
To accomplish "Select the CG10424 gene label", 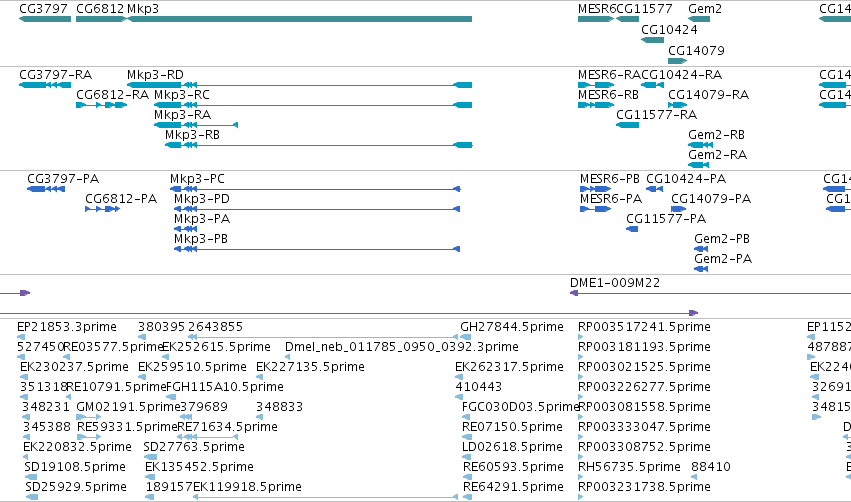I will 669,29.
